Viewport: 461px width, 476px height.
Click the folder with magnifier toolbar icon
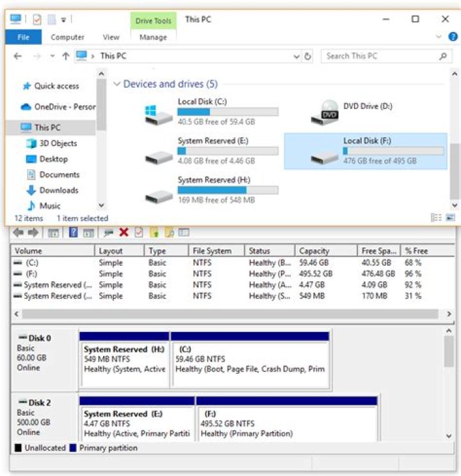tap(169, 233)
